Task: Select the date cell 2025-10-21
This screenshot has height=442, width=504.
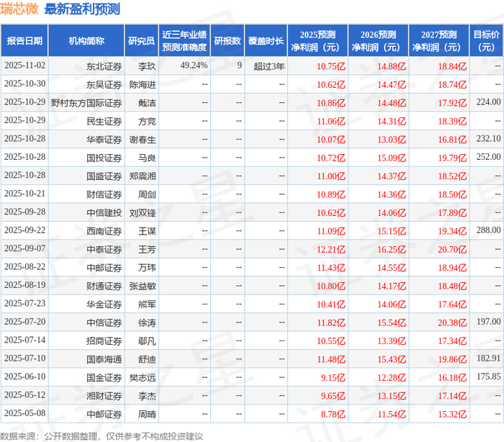Action: coord(24,194)
